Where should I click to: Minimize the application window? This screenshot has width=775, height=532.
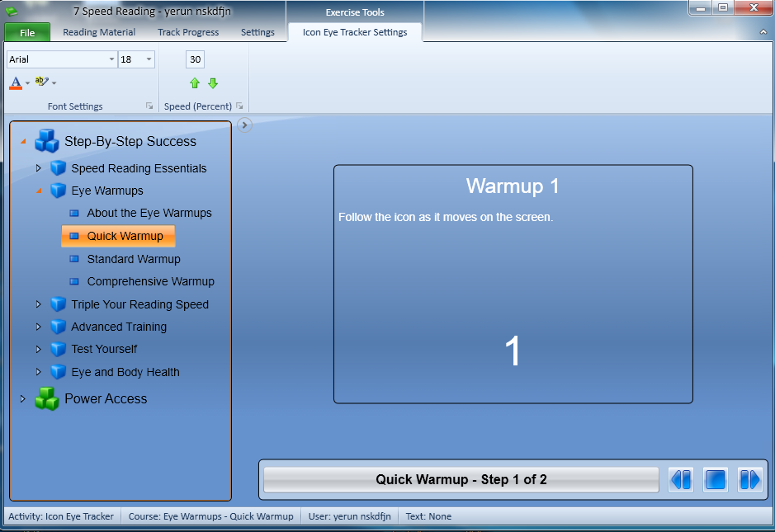tap(701, 7)
